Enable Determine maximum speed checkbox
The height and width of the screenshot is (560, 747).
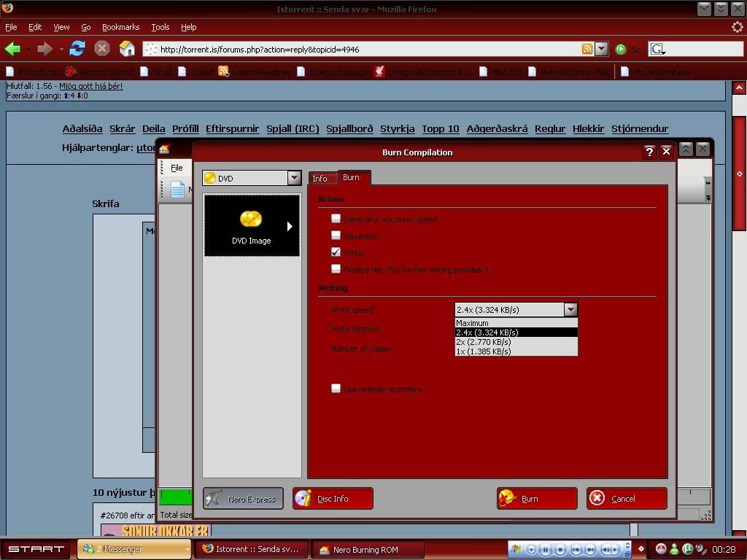(336, 219)
